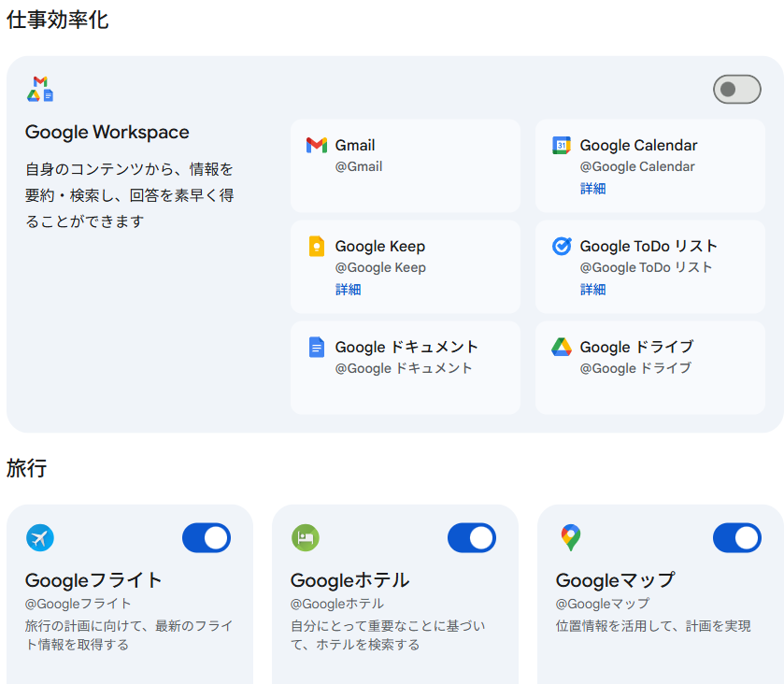Click the Googleフライト airplane icon
The image size is (784, 684).
40,538
